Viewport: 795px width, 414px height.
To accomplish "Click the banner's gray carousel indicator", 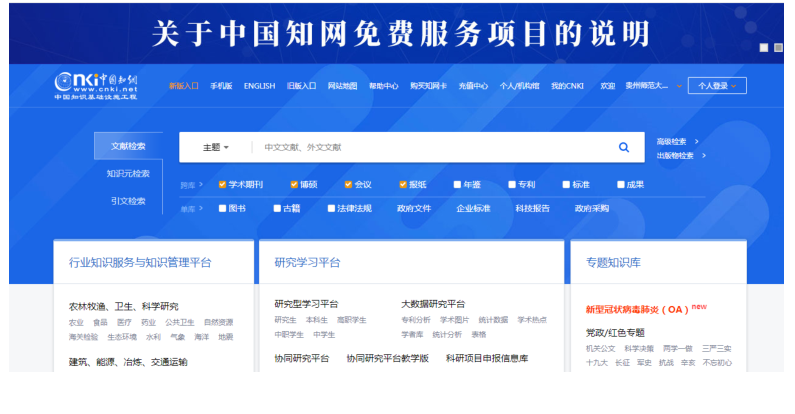I will pos(778,47).
